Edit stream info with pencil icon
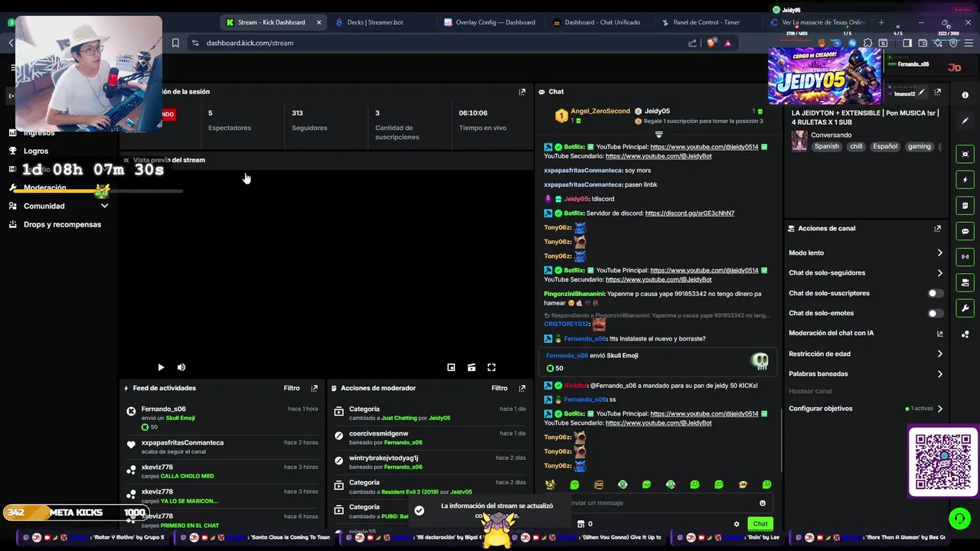 (x=921, y=93)
